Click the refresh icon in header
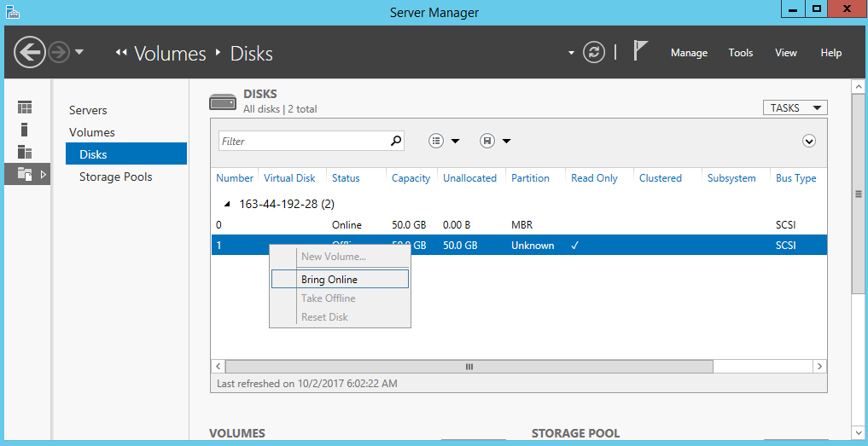Viewport: 868px width, 446px height. coord(594,53)
